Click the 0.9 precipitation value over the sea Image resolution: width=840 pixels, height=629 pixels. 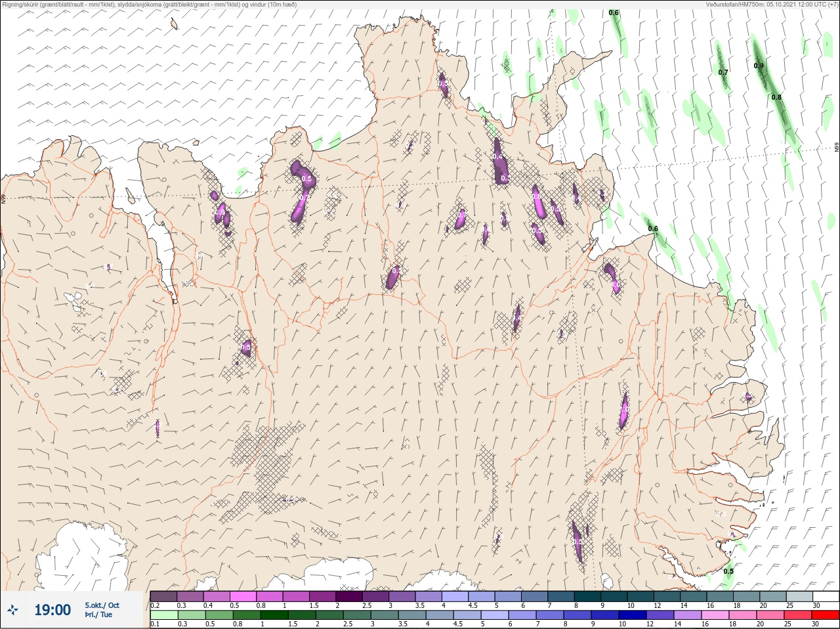pos(759,66)
